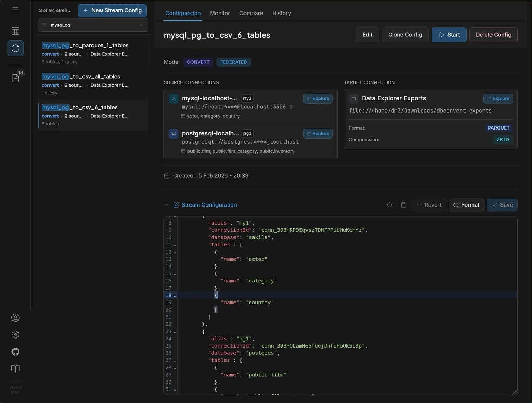The height and width of the screenshot is (403, 532).
Task: Select the streams sync icon in sidebar
Action: click(16, 48)
